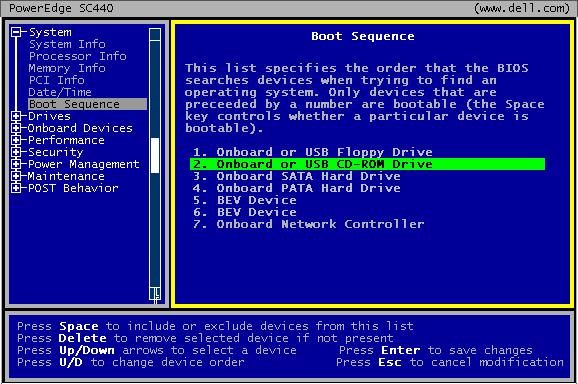Select the BEV Device numbered 5
The image size is (578, 384).
(x=245, y=200)
